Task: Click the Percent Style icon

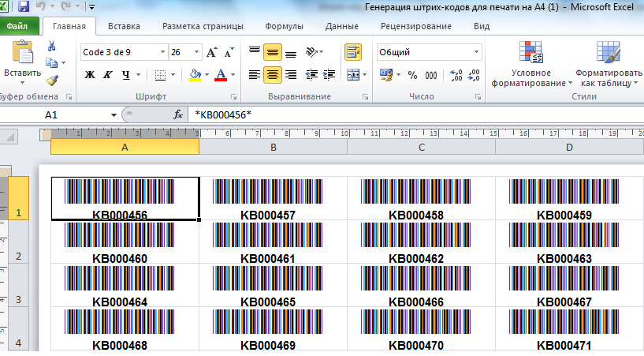Action: (413, 75)
